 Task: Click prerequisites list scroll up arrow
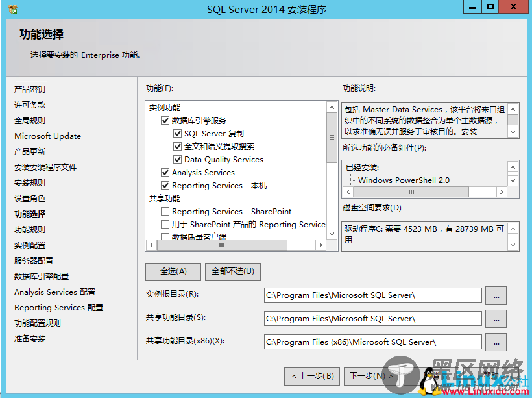coord(513,168)
